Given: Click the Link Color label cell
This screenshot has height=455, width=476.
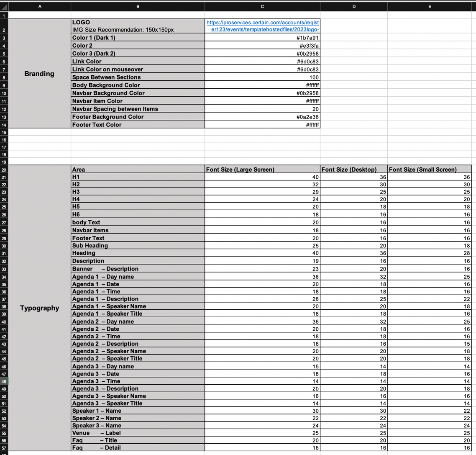Looking at the screenshot, I should click(138, 62).
